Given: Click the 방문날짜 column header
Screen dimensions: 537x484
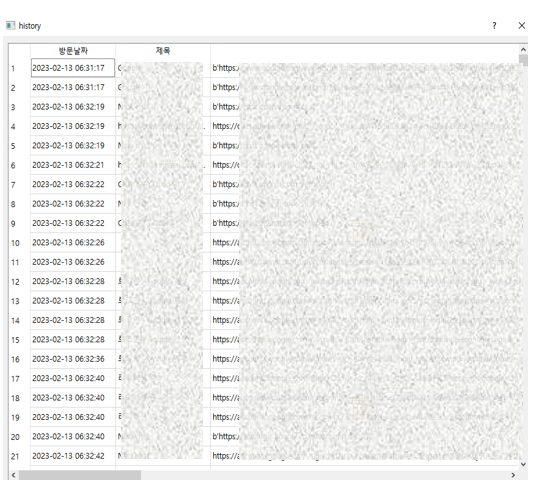Looking at the screenshot, I should (73, 51).
